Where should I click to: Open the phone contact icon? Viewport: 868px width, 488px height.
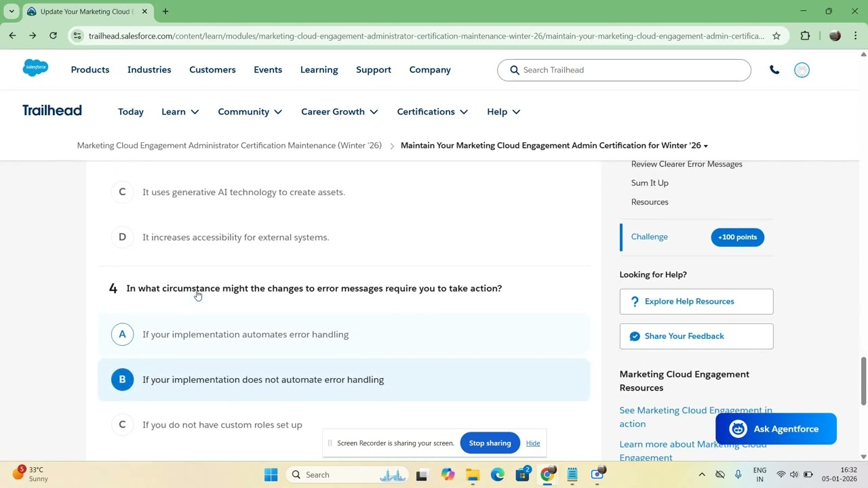click(774, 70)
